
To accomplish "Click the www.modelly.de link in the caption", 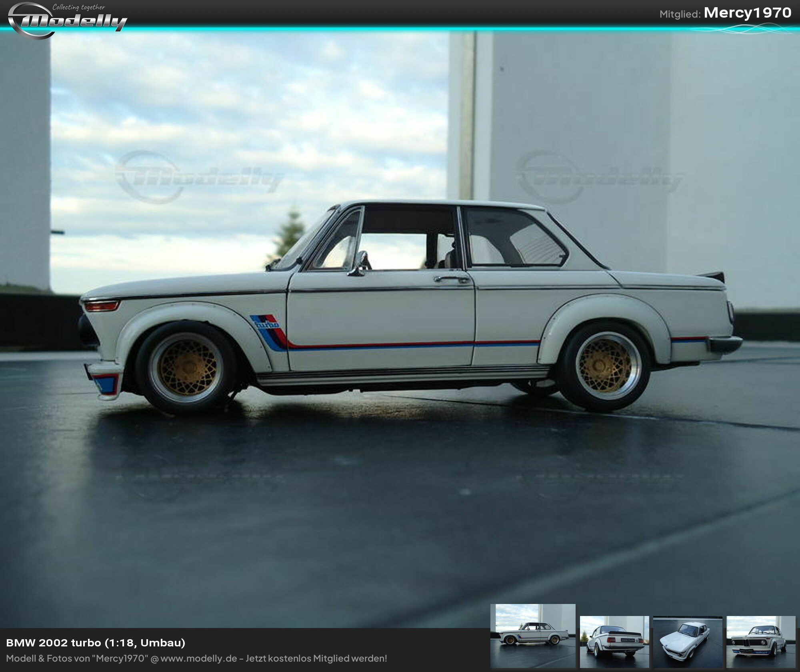I will coord(199,658).
